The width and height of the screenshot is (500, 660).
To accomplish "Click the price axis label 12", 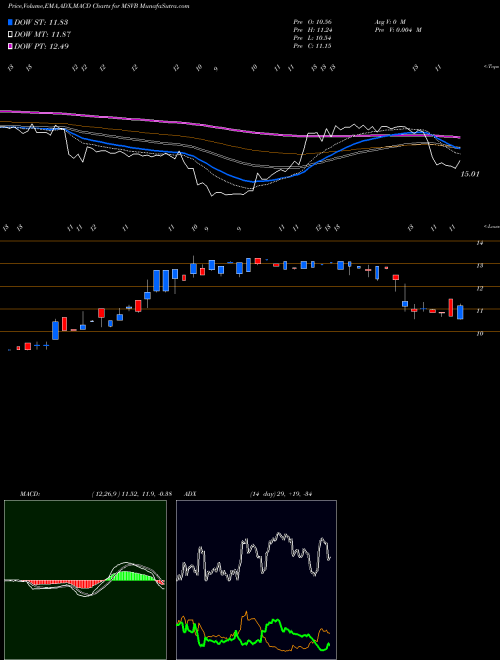I will coord(479,288).
